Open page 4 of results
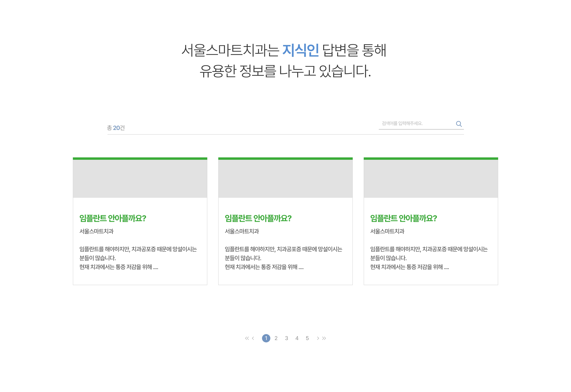Screen dimensions: 571x392 297,338
